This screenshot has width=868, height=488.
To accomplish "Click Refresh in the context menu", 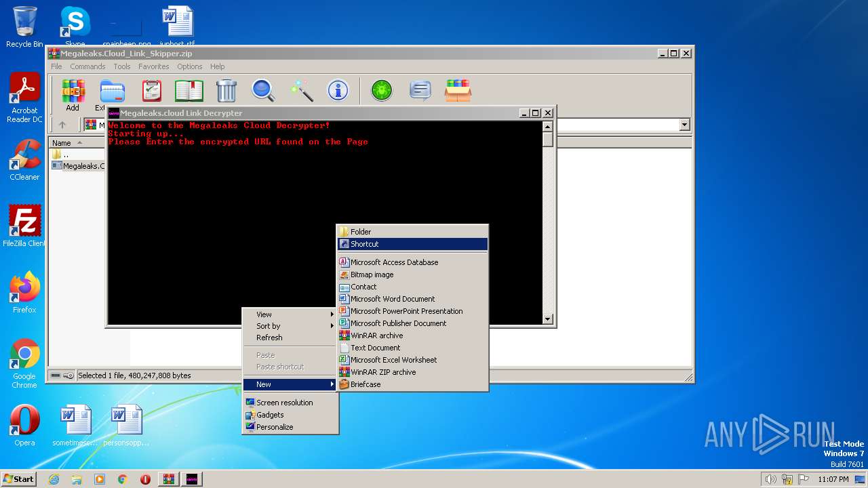I will coord(290,338).
